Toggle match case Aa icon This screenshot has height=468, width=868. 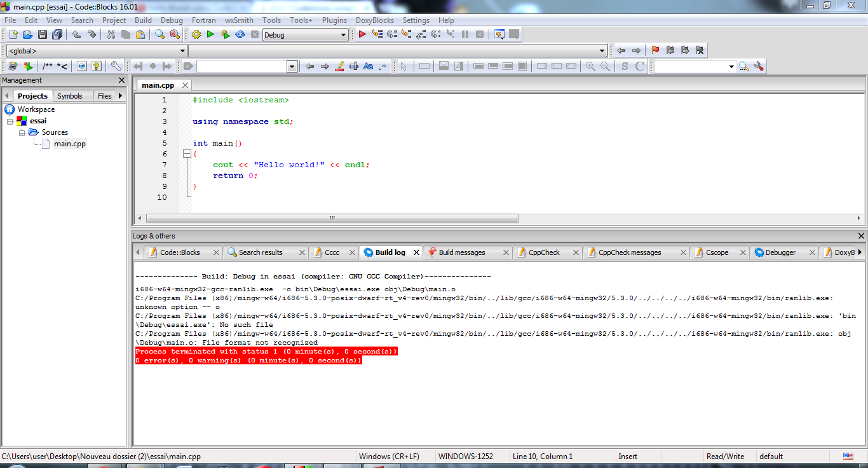pos(369,66)
